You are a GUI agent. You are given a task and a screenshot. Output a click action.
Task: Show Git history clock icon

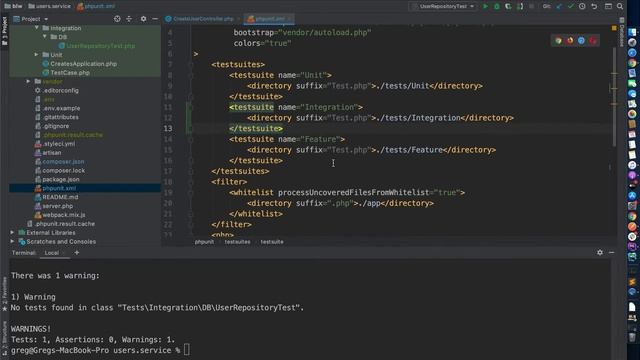tap(582, 6)
